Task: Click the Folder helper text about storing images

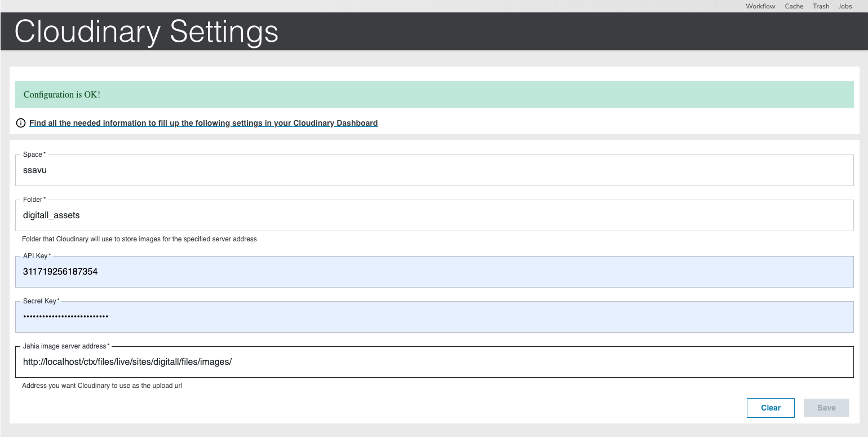Action: 139,239
